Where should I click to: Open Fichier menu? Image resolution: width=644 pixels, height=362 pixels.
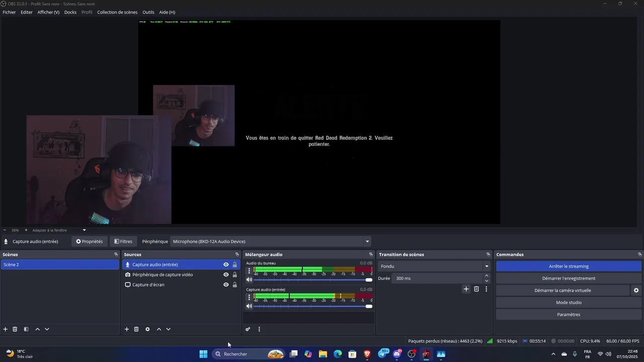pos(9,12)
